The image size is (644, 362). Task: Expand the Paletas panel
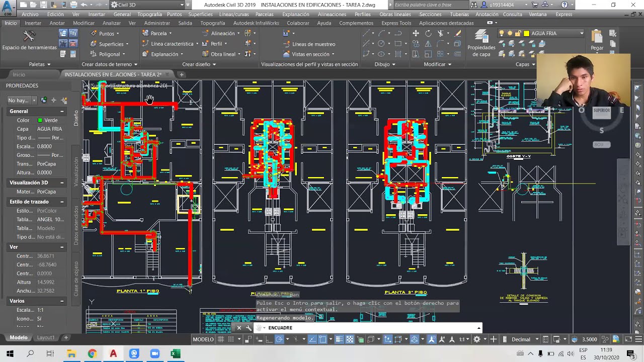click(40, 64)
